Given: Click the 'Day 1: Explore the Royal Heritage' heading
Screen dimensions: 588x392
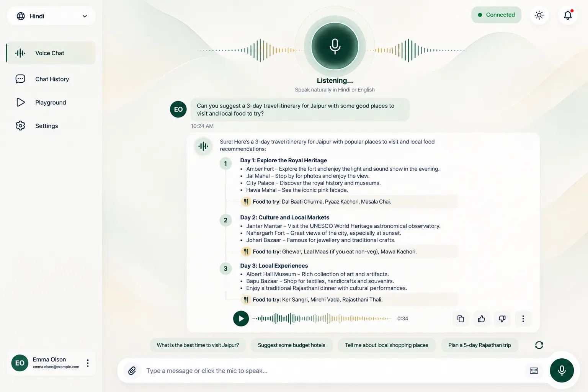Looking at the screenshot, I should point(284,160).
